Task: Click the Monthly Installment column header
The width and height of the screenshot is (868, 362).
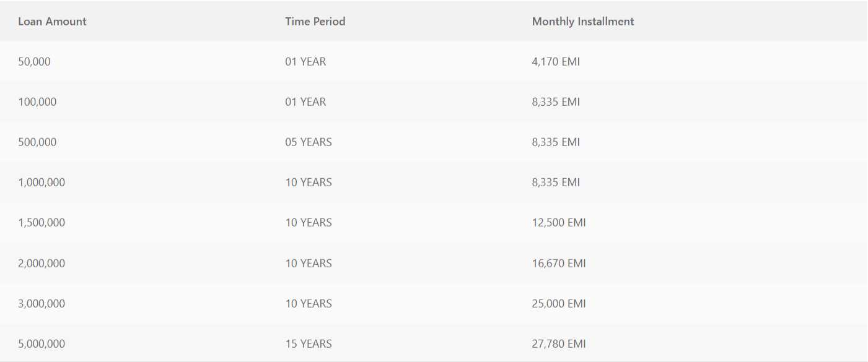Action: [x=582, y=21]
